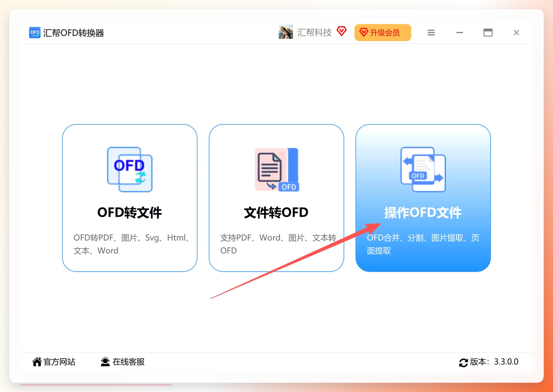Maximize the converter window
553x392 pixels.
pos(488,33)
